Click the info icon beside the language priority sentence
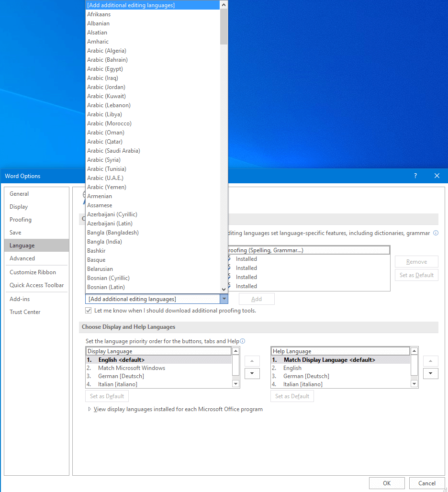The height and width of the screenshot is (492, 448). 243,340
